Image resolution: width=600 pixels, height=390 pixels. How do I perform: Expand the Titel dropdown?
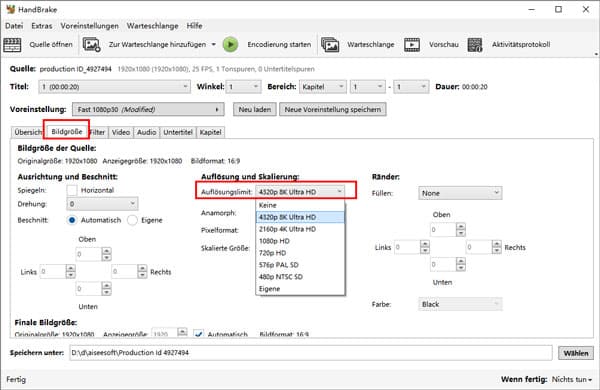(114, 87)
